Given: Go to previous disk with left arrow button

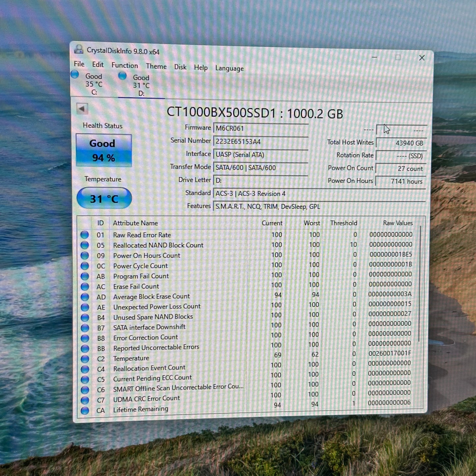Looking at the screenshot, I should 82,109.
